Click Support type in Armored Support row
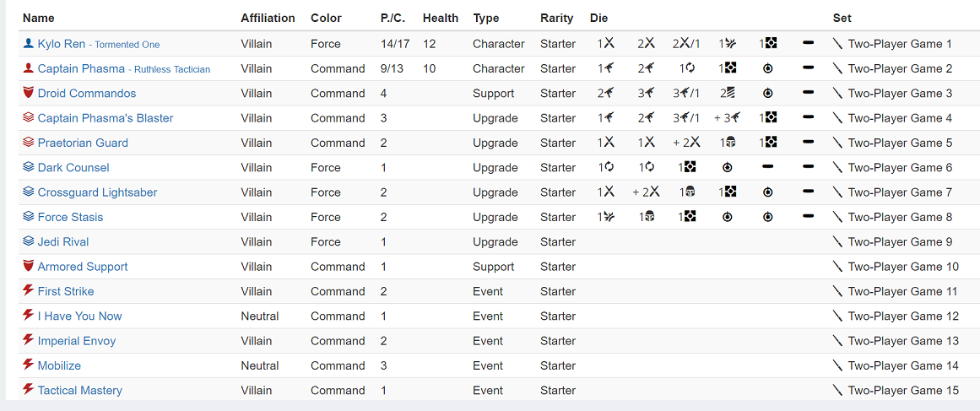Screen dimensions: 980x411 [494, 267]
